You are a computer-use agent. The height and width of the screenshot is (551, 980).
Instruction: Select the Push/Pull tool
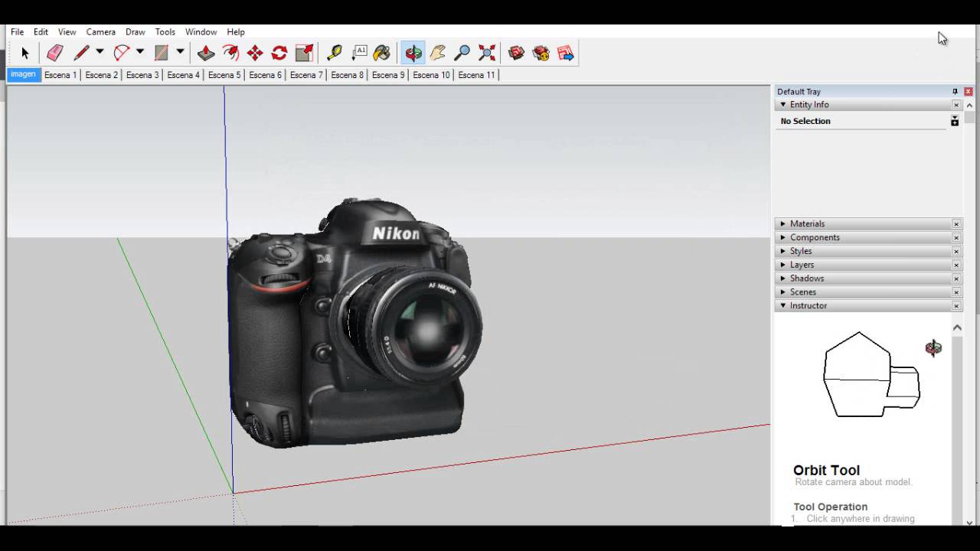tap(206, 53)
